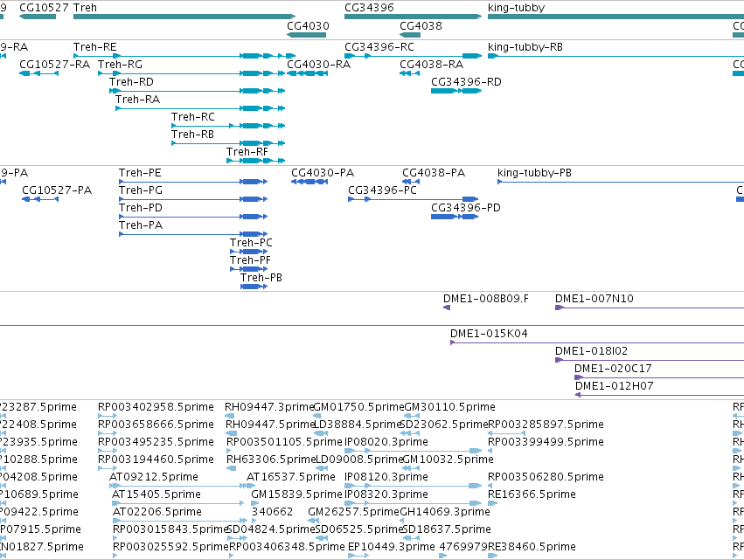Select transcript CG10527-RA label
The image size is (744, 560).
pyautogui.click(x=54, y=65)
